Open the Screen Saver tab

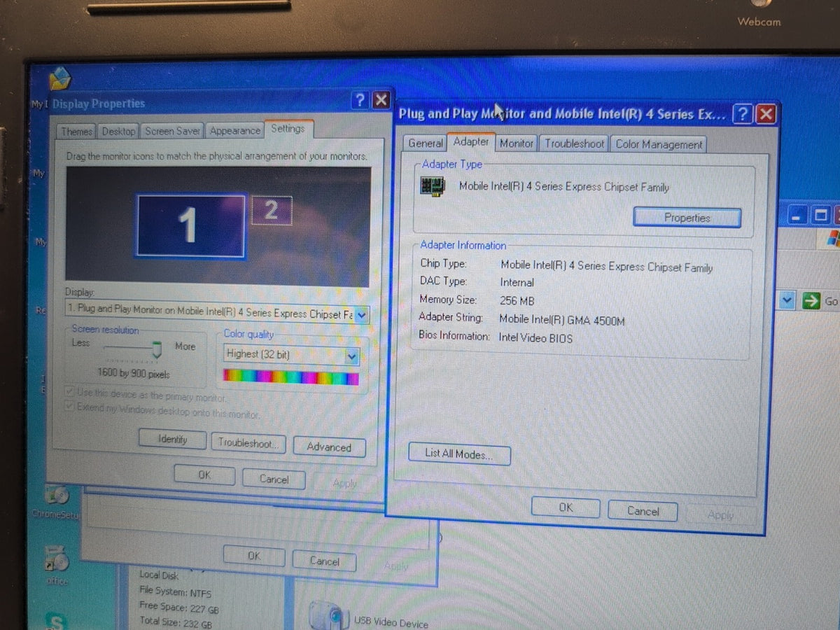(x=172, y=131)
